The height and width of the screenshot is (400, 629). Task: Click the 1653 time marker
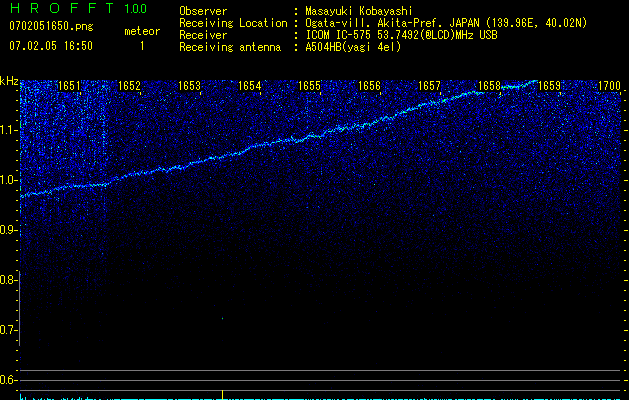coord(189,86)
